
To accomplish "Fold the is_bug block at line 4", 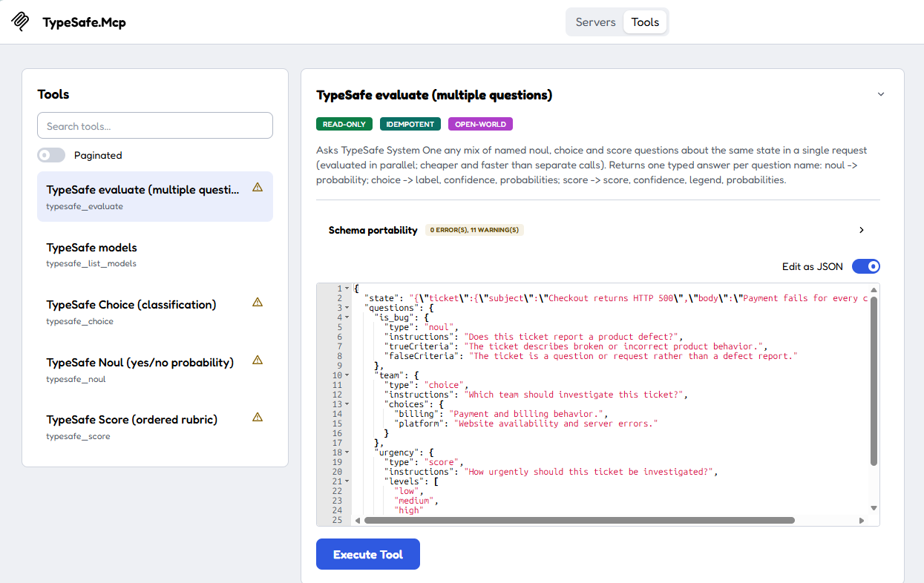I will coord(347,317).
